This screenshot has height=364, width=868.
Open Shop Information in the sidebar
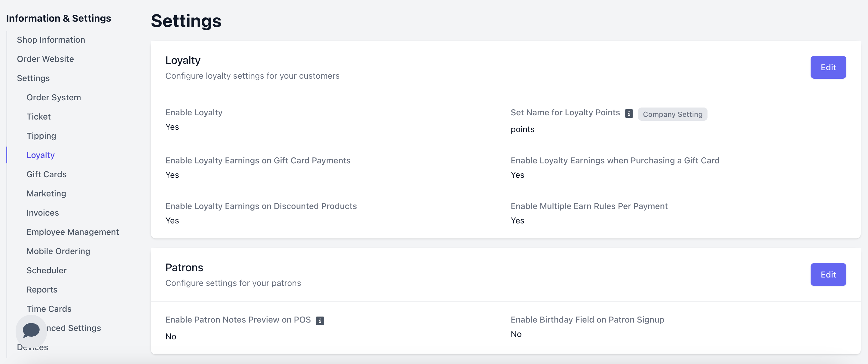[51, 40]
